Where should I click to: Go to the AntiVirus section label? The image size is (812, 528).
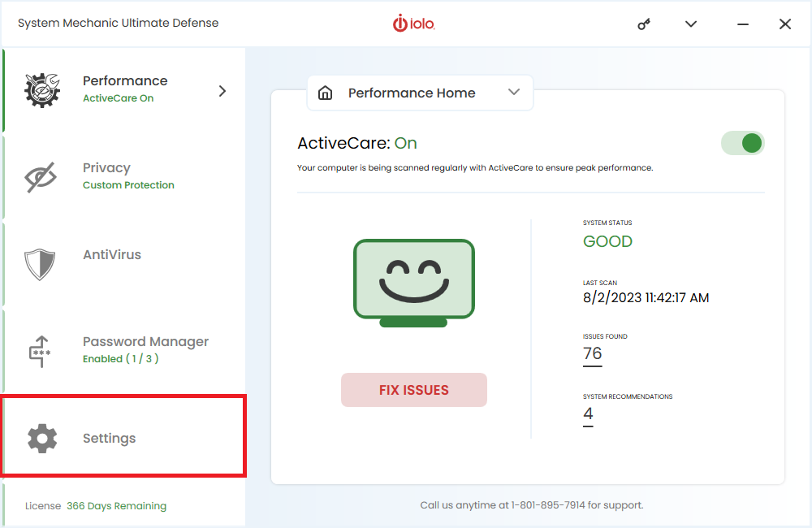pyautogui.click(x=112, y=255)
